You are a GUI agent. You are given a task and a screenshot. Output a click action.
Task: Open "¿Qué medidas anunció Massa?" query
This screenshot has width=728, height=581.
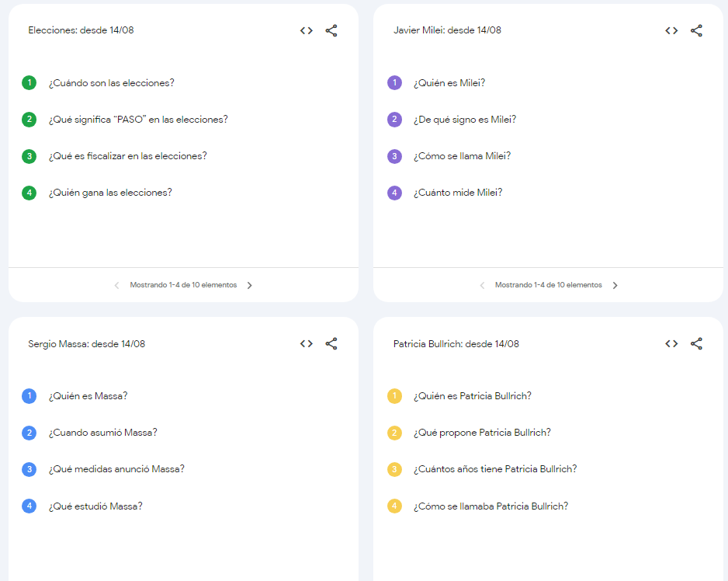click(x=116, y=469)
